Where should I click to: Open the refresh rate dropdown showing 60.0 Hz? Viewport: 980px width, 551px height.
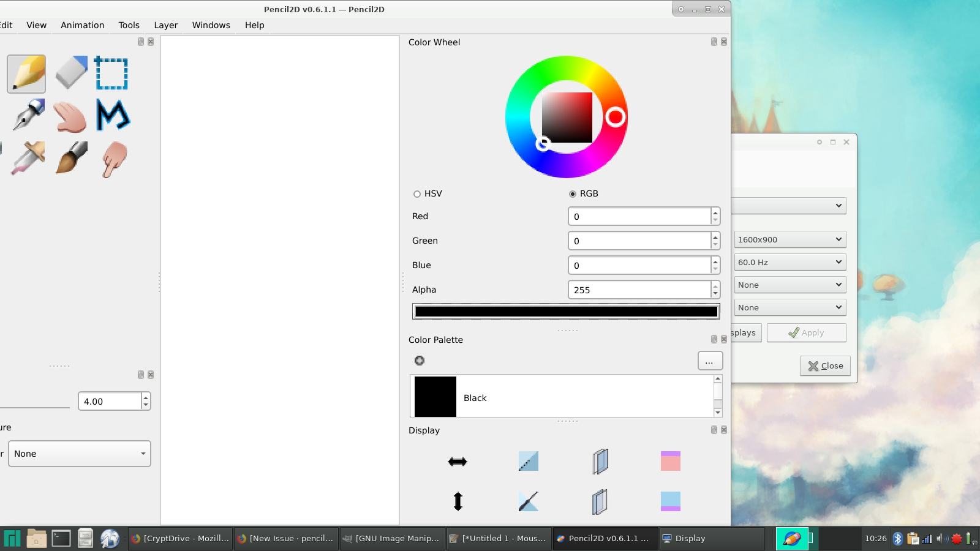[790, 262]
